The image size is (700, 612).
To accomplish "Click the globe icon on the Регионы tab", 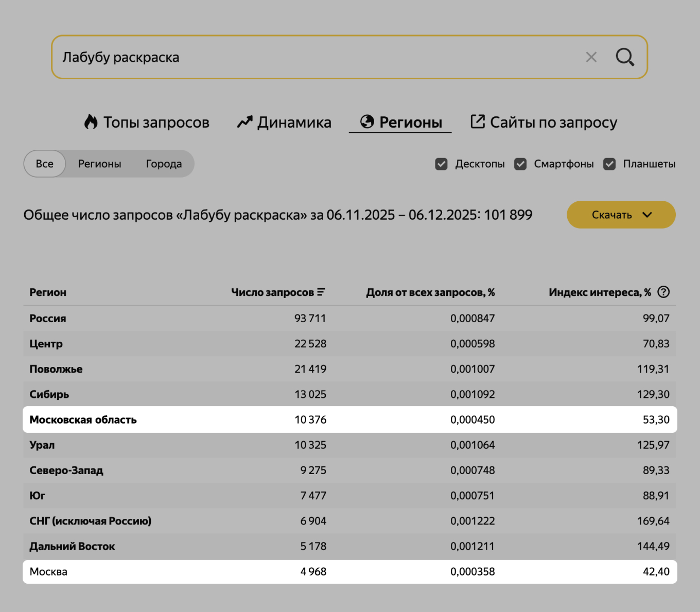I will point(367,122).
